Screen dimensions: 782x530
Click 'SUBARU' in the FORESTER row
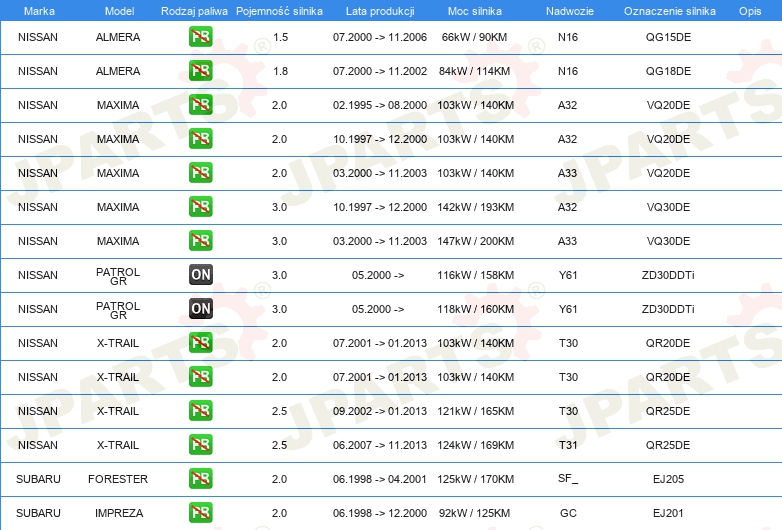point(38,479)
